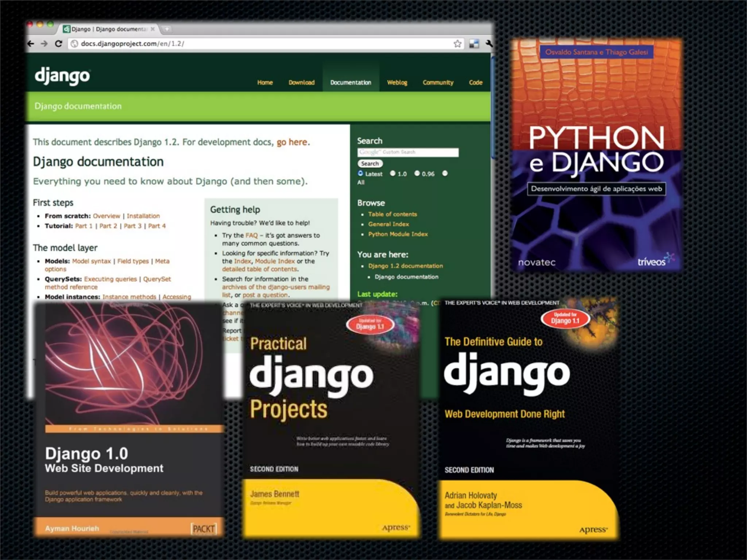Click the Search button in sidebar

coord(370,164)
